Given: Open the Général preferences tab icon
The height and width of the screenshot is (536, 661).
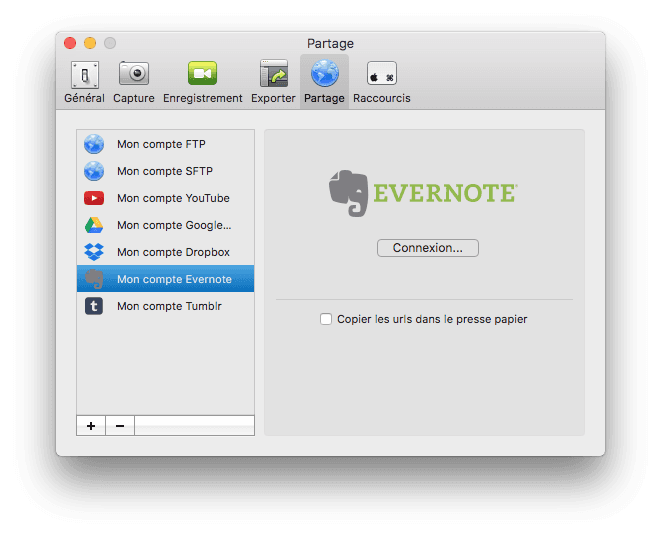Looking at the screenshot, I should pyautogui.click(x=85, y=75).
